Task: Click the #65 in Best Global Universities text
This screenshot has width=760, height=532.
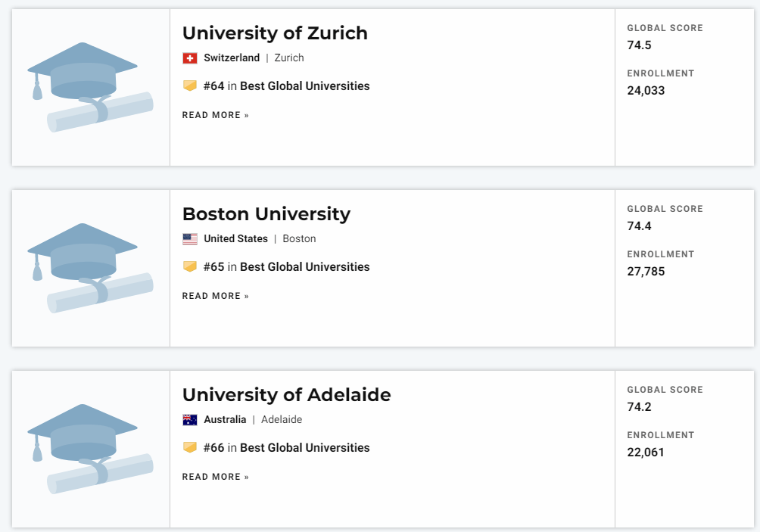Action: click(x=286, y=266)
